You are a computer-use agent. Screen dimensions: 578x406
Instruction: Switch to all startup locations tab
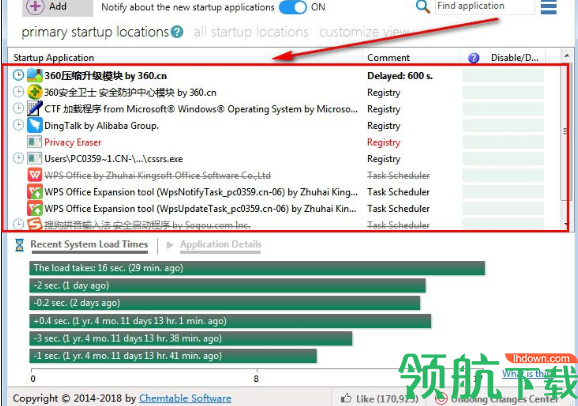[x=251, y=32]
